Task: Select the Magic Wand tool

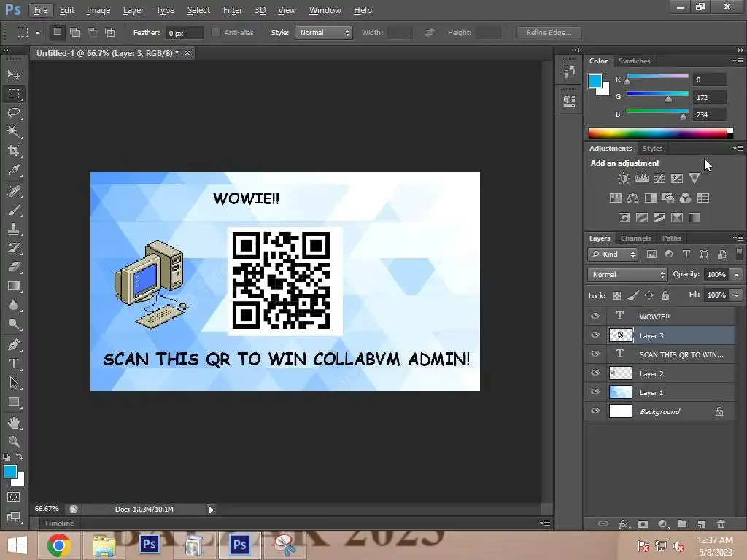Action: (x=14, y=132)
